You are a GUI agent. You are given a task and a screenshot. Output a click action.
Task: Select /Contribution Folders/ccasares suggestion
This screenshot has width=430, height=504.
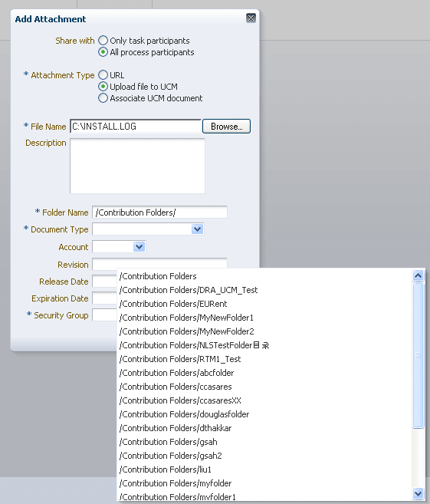tap(264, 387)
